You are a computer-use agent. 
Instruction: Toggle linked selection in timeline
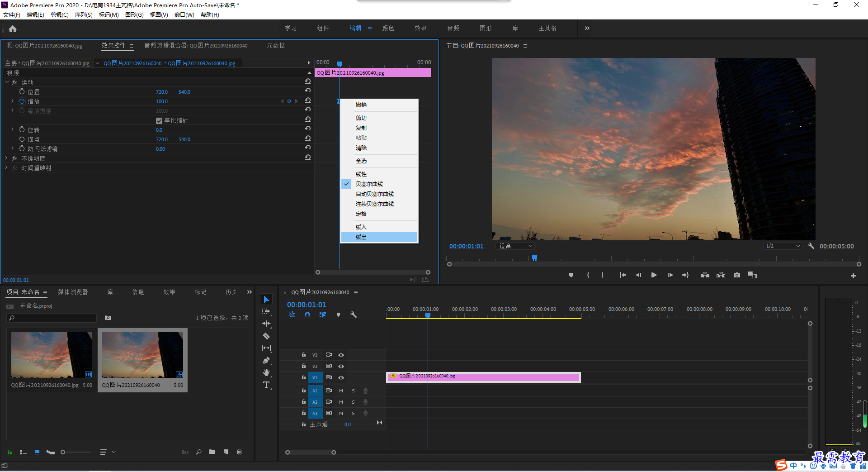coord(322,315)
